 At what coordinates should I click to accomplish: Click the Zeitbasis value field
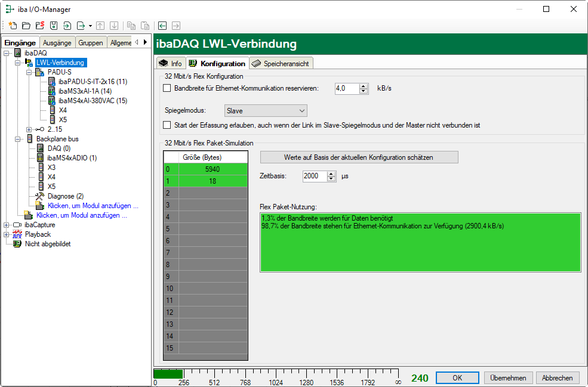point(315,176)
